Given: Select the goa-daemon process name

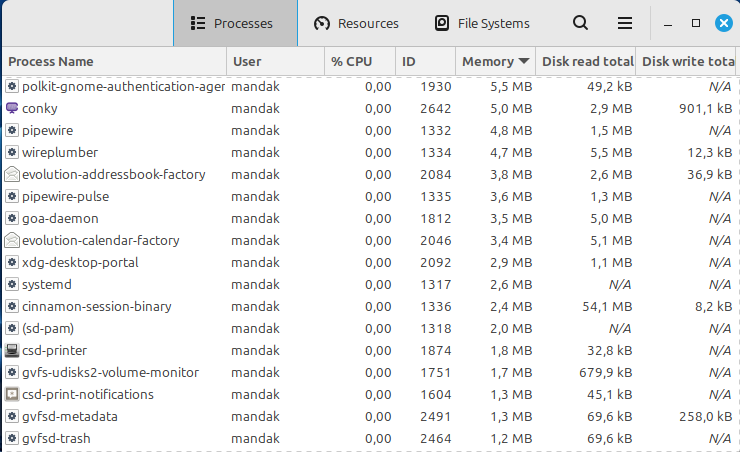Looking at the screenshot, I should pos(60,218).
